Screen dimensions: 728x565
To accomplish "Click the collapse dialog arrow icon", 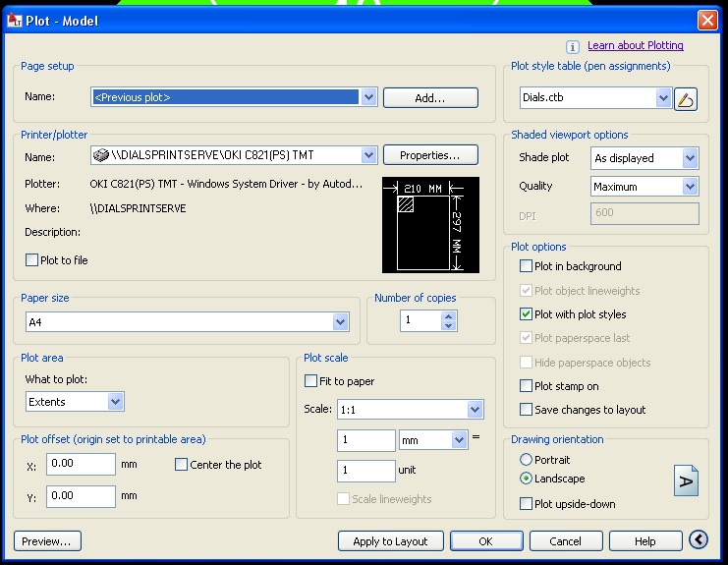I will (x=699, y=539).
